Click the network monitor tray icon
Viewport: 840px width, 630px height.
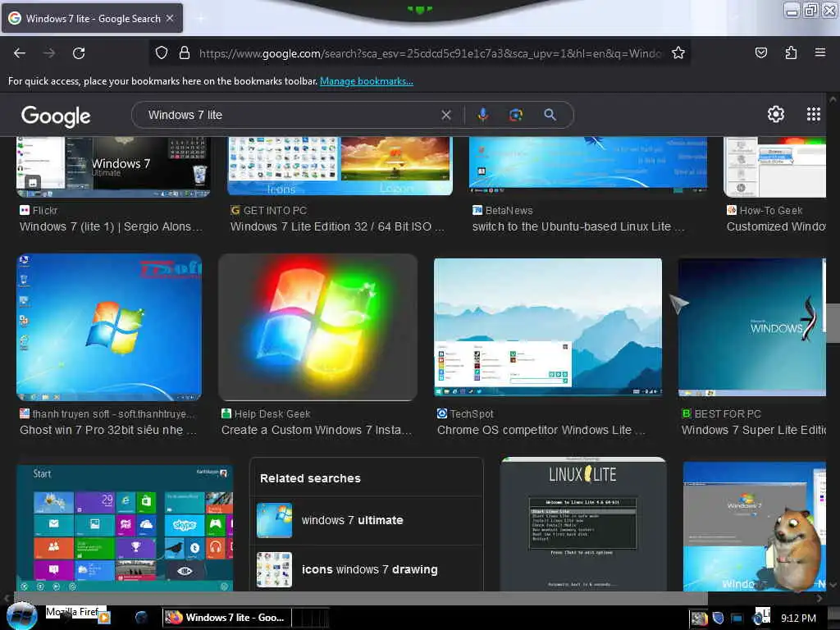tap(737, 619)
